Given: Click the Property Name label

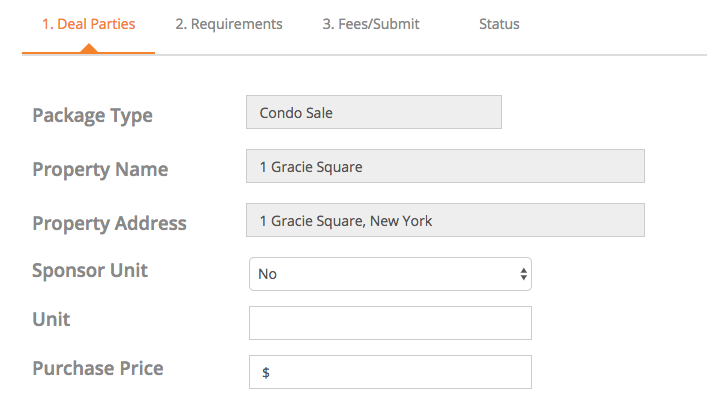Looking at the screenshot, I should point(100,169).
